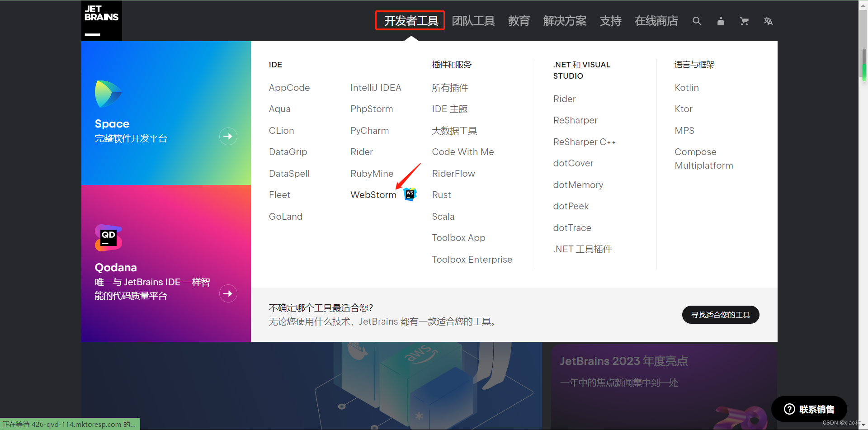Open the 所有插件 link
The height and width of the screenshot is (430, 868).
(x=450, y=88)
